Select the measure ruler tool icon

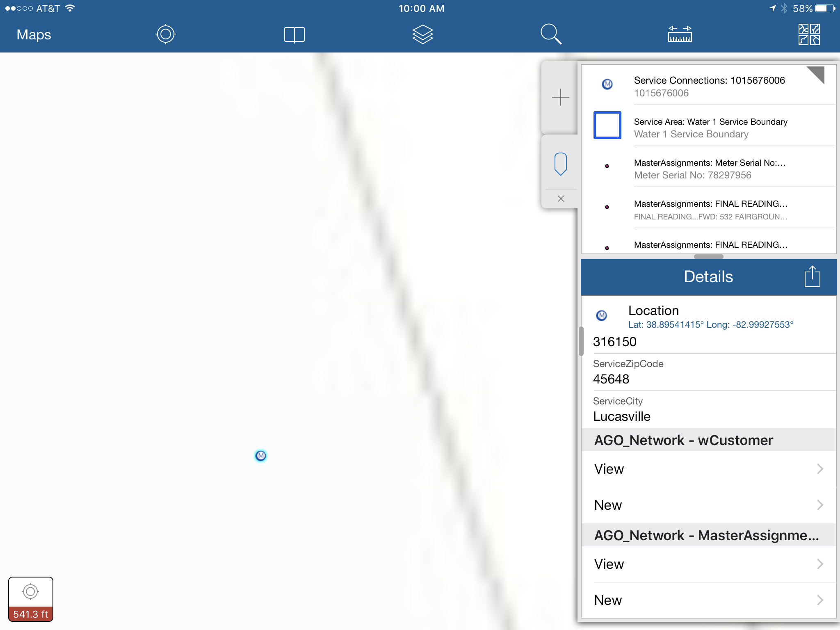point(680,34)
